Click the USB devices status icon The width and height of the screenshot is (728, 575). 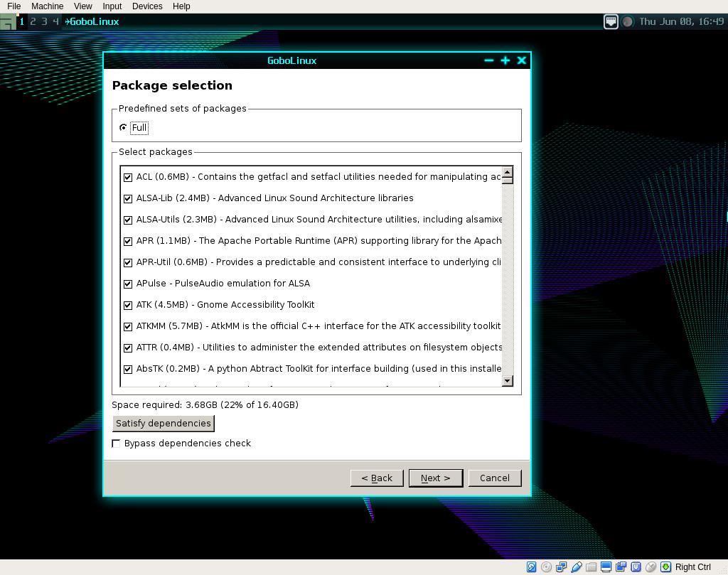click(x=576, y=566)
